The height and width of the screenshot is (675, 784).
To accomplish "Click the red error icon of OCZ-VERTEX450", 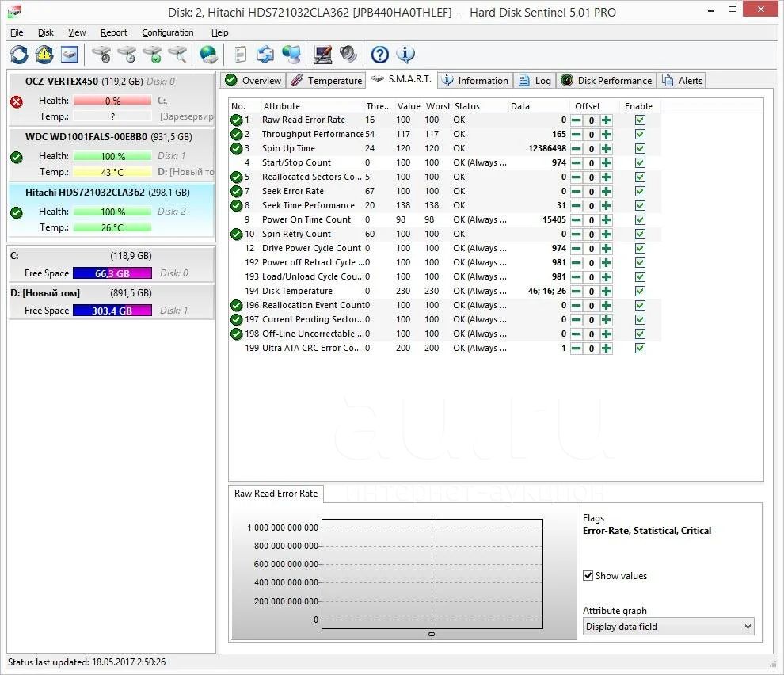I will (17, 102).
